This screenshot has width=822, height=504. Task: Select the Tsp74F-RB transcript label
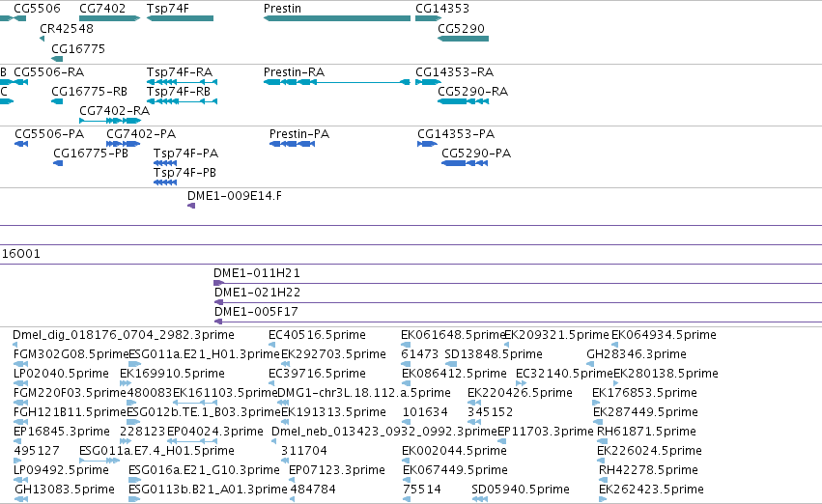[179, 92]
